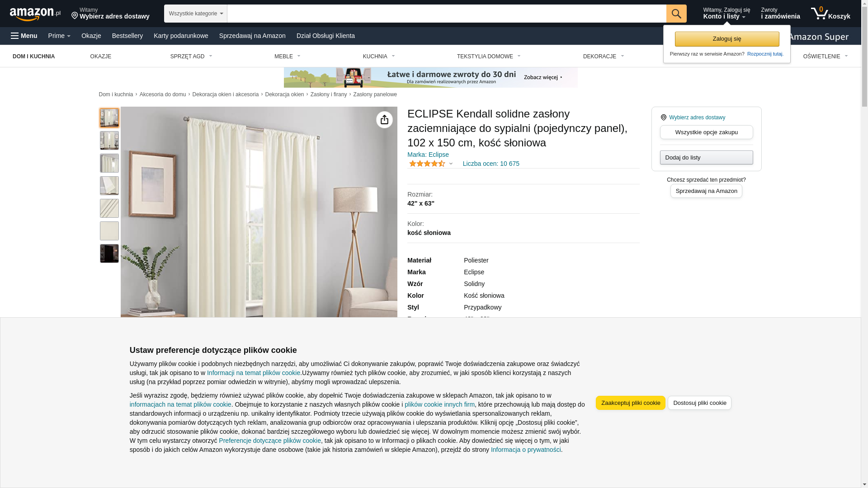Image resolution: width=868 pixels, height=488 pixels.
Task: Click Zaakceptuj pliki cookie button
Action: click(x=631, y=403)
